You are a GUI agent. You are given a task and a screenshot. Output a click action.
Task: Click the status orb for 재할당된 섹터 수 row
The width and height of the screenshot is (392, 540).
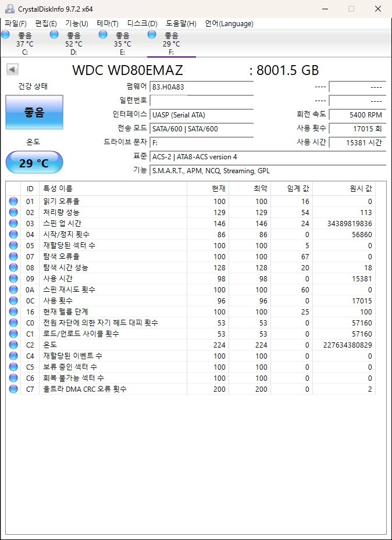[13, 245]
